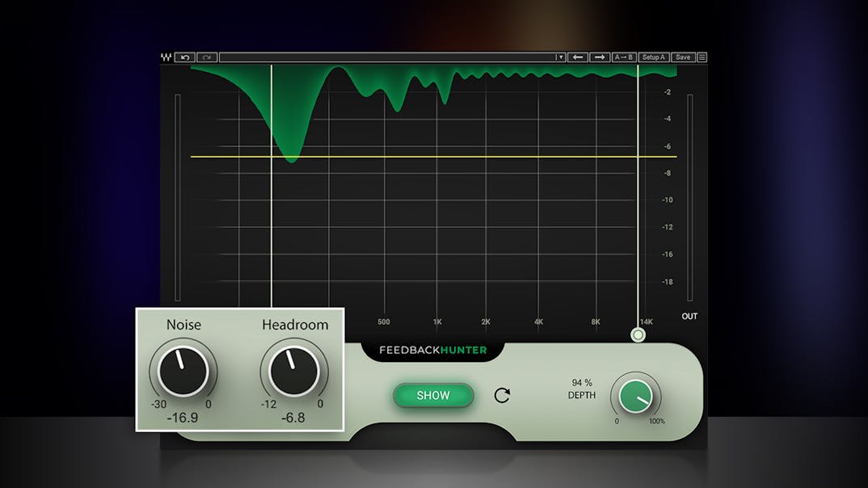The height and width of the screenshot is (488, 868).
Task: Open the hamburger menu in toolbar
Action: point(702,58)
